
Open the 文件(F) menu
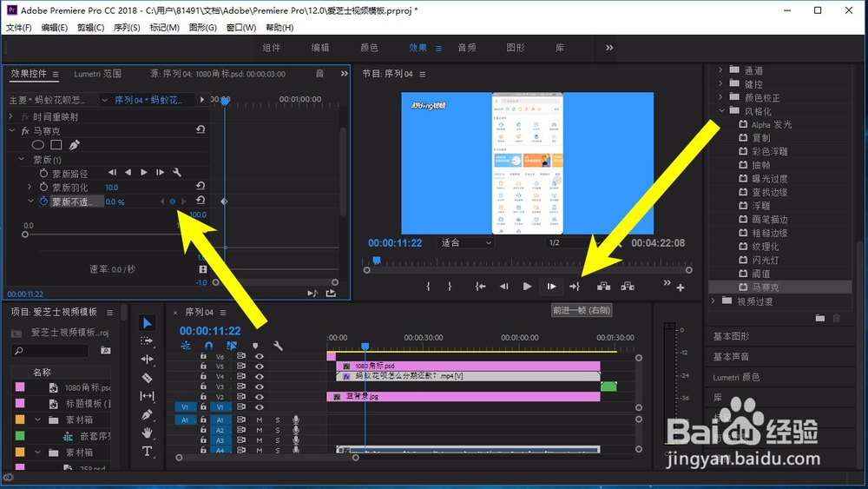click(19, 27)
